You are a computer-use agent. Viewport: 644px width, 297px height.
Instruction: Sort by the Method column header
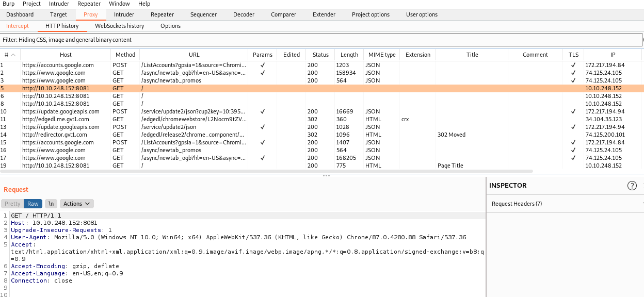point(125,55)
